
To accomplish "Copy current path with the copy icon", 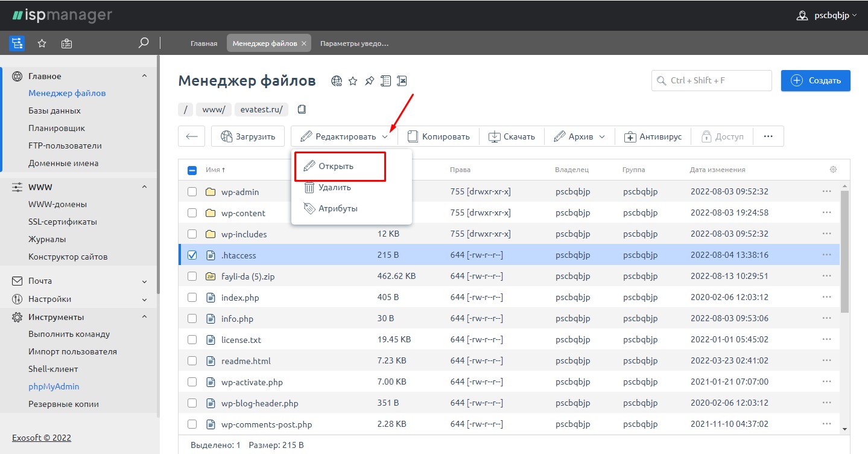I will (302, 109).
